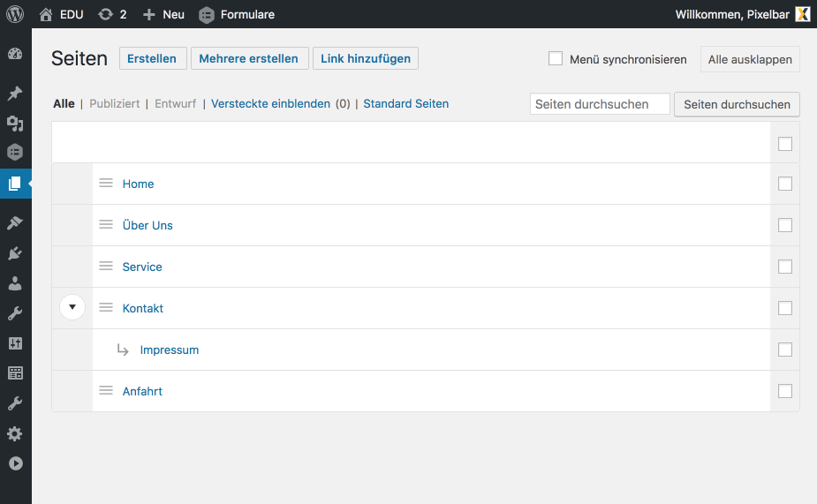Click the Alle ausklappen button
This screenshot has height=504, width=817.
point(750,59)
